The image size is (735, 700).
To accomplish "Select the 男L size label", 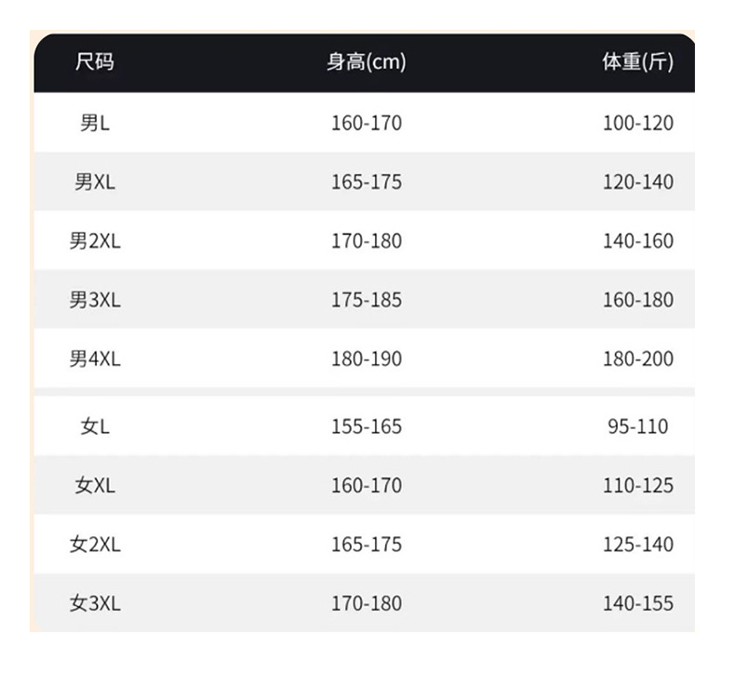I will 95,123.
